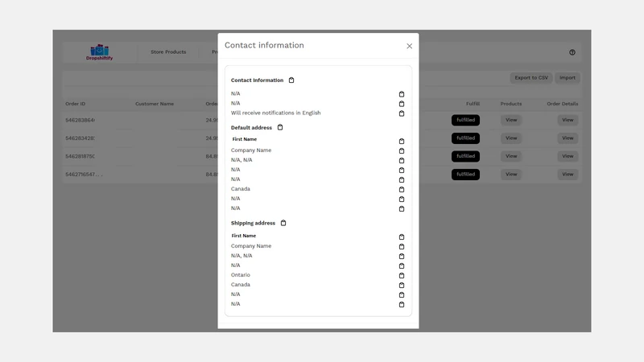Screen dimensions: 644x362
Task: Copy last N/A row of Shipping address
Action: point(402,304)
